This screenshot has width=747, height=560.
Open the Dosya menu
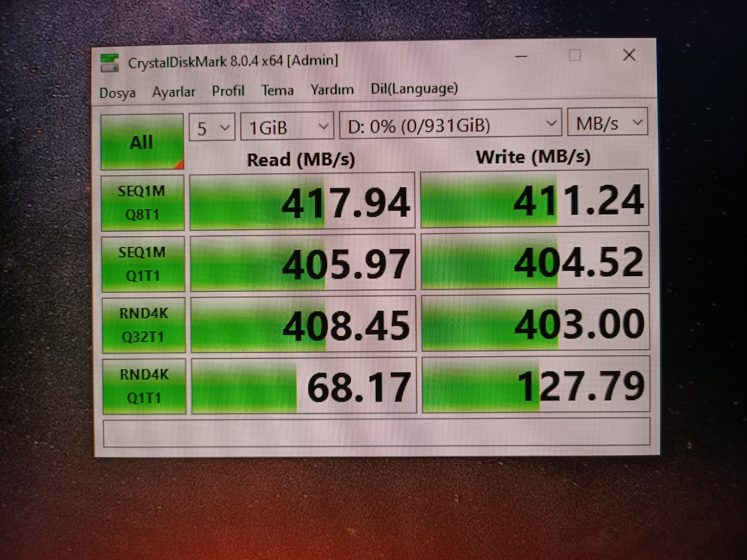point(117,93)
